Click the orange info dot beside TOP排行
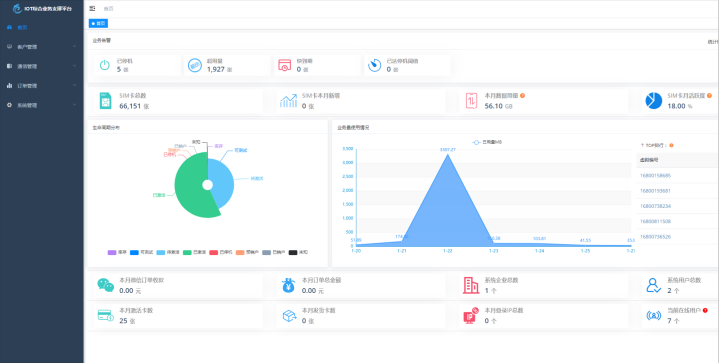 (x=671, y=145)
